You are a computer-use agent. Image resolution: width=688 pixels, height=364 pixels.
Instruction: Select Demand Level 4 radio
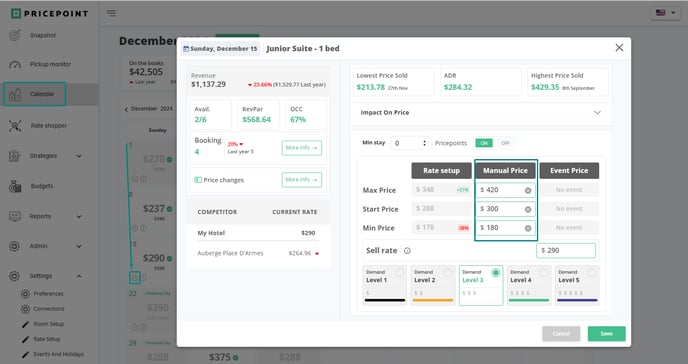point(544,273)
